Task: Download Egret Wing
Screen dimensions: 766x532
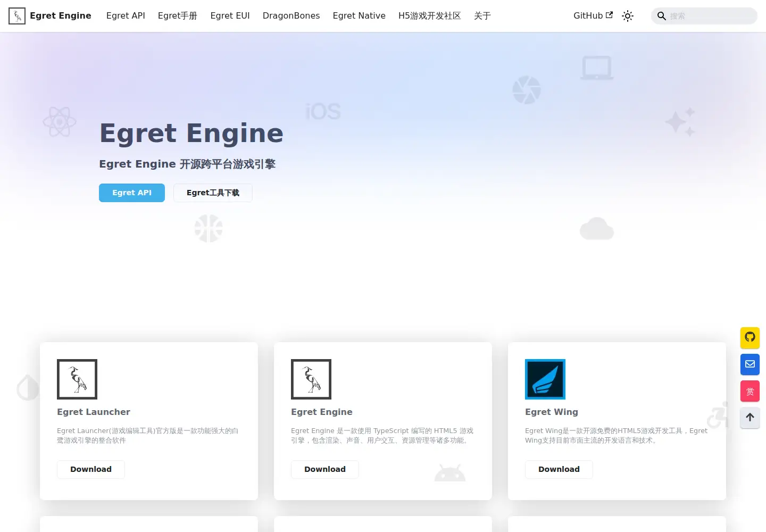Action: coord(559,469)
